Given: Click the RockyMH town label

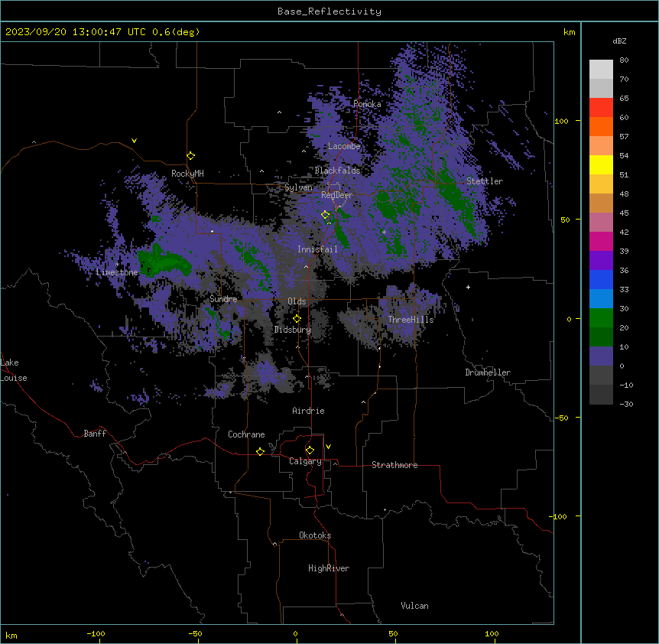Looking at the screenshot, I should pyautogui.click(x=187, y=173).
